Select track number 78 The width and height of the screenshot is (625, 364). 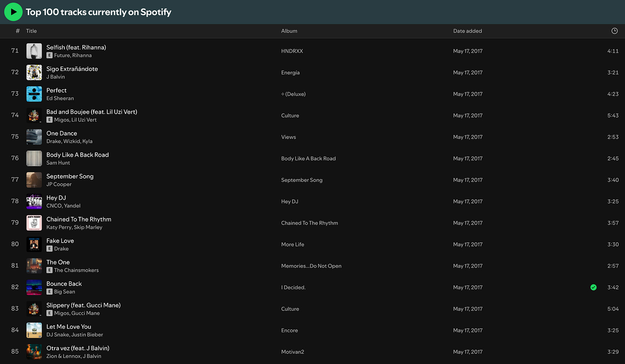pyautogui.click(x=15, y=201)
